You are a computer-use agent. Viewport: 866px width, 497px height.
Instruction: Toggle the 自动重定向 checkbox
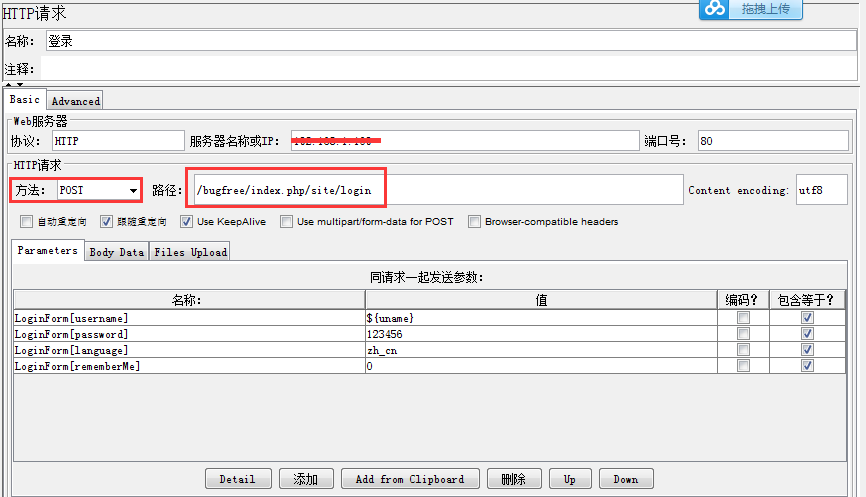26,221
